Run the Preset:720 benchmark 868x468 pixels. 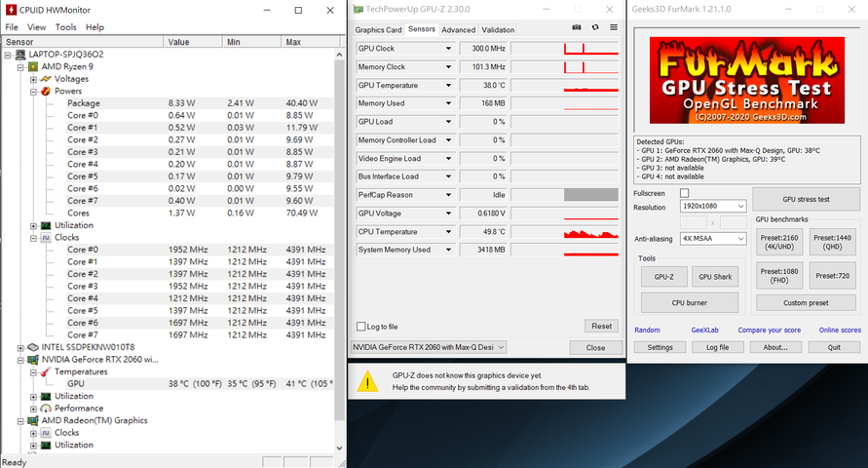[832, 275]
